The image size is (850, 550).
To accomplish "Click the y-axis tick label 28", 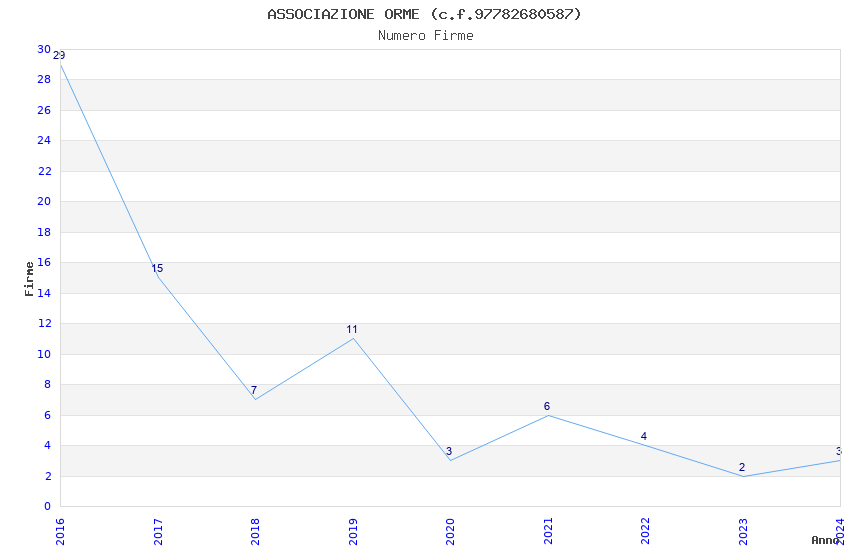I will coord(44,80).
